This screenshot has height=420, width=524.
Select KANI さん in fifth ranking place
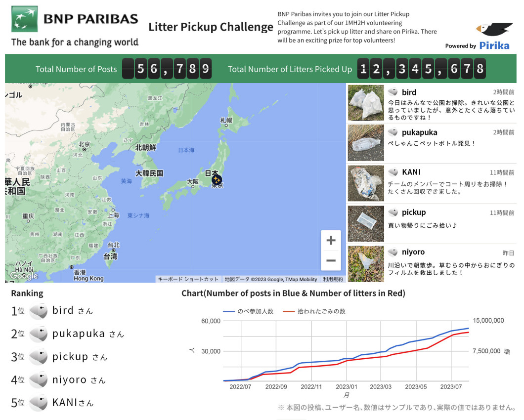coord(73,403)
